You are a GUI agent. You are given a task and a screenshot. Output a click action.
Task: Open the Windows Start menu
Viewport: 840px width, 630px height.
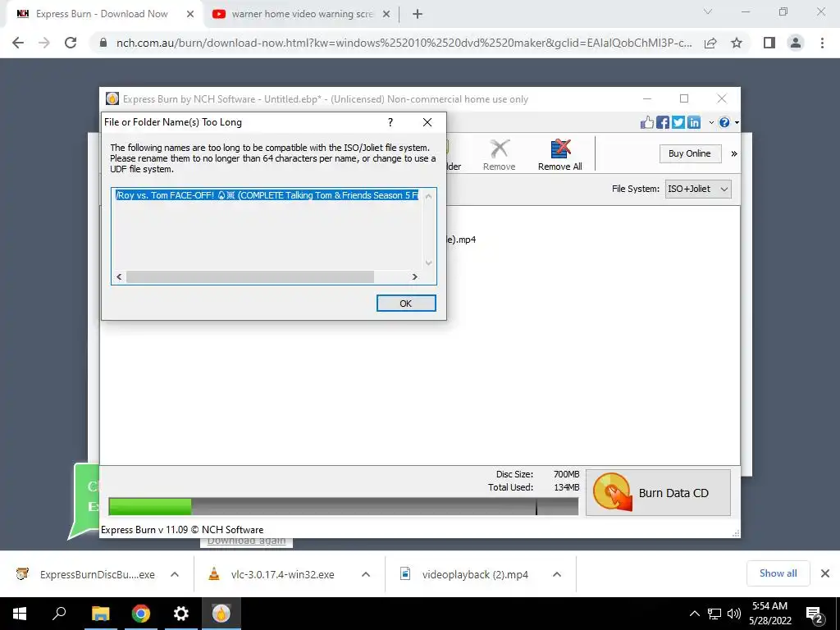pos(20,614)
